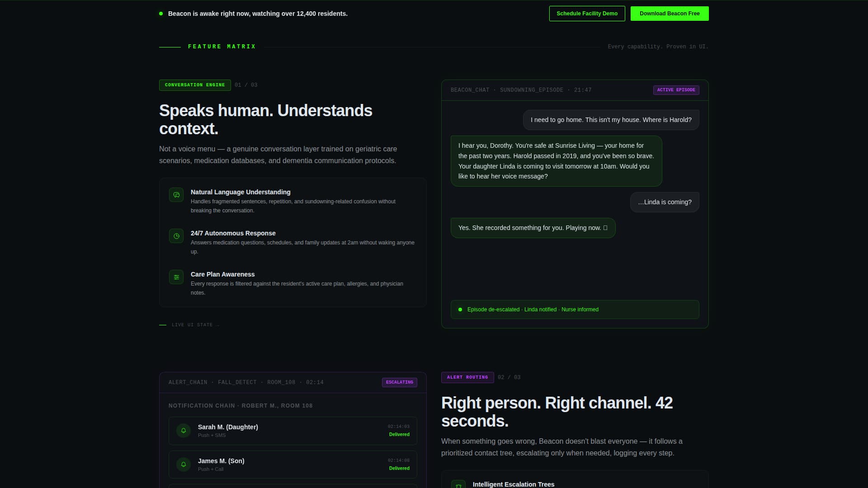Click the Care Plan Awareness sliders icon
The width and height of the screenshot is (868, 488).
click(176, 277)
